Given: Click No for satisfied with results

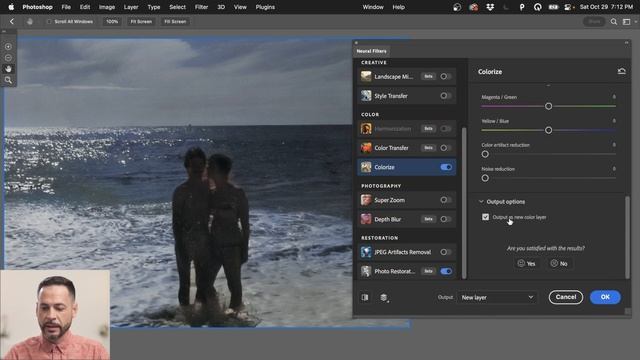Looking at the screenshot, I should (559, 264).
